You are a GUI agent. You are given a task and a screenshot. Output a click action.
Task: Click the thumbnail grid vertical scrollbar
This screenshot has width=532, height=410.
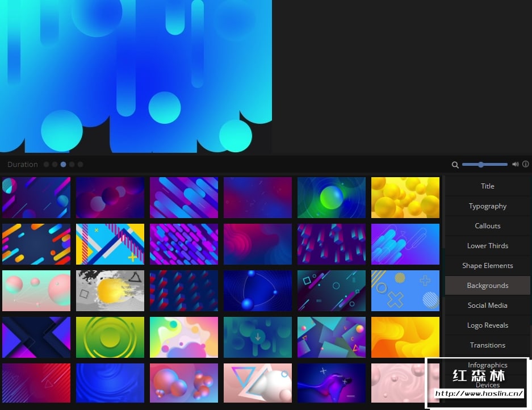pos(443,271)
